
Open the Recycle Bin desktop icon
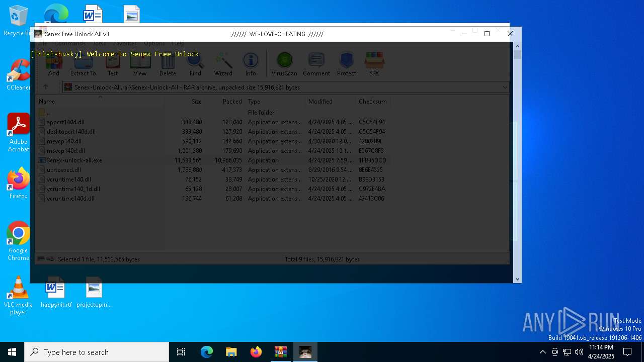(18, 21)
